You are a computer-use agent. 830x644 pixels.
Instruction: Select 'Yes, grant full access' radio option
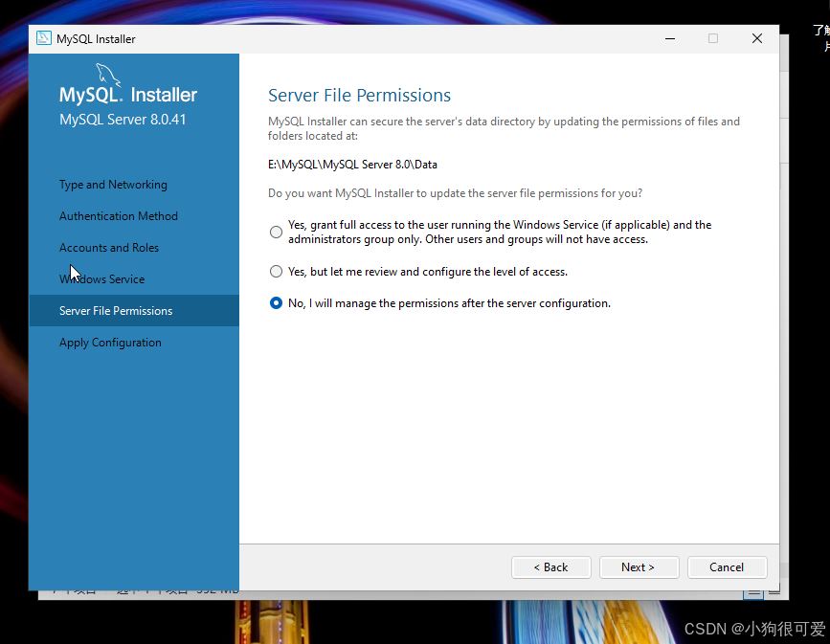pos(276,232)
